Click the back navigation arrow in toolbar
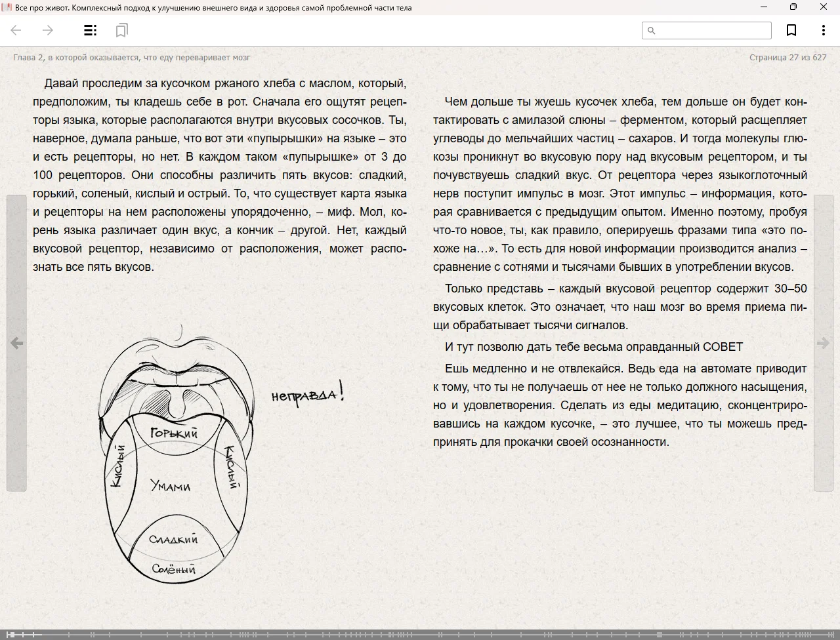 tap(16, 30)
